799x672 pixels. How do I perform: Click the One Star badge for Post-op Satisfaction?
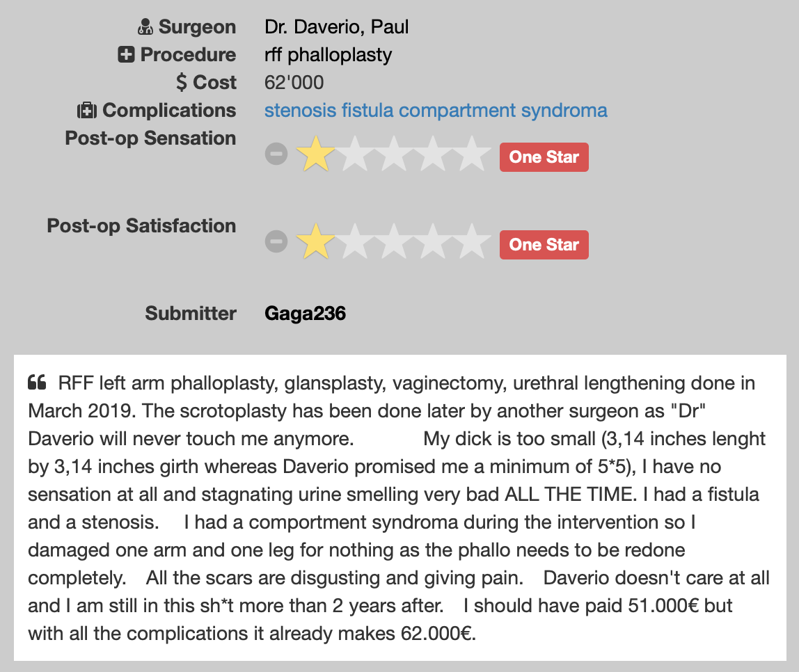pyautogui.click(x=544, y=245)
